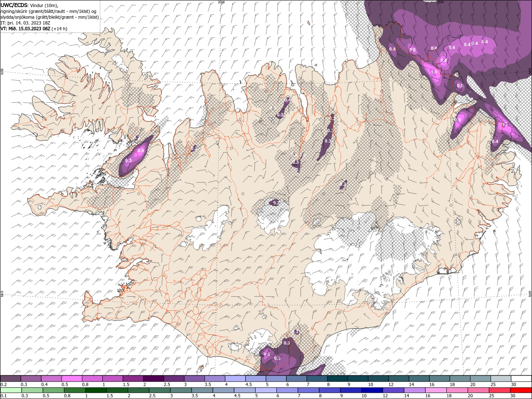Select the lower legend swatch between 0.8 and 1
This screenshot has height=399, width=532.
pyautogui.click(x=74, y=390)
